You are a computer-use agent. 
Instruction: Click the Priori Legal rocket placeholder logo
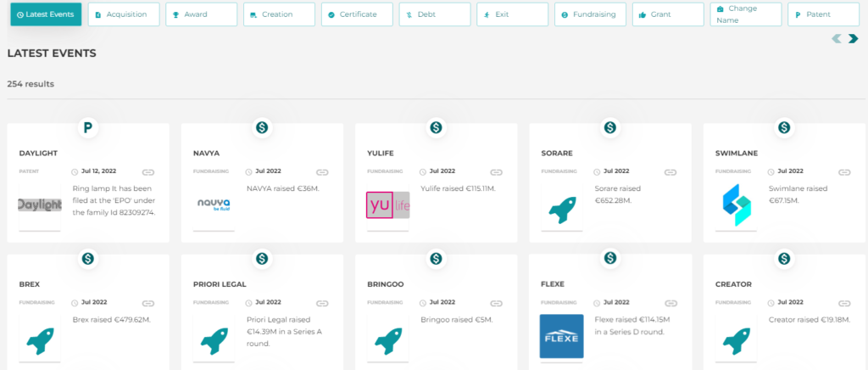(x=214, y=341)
